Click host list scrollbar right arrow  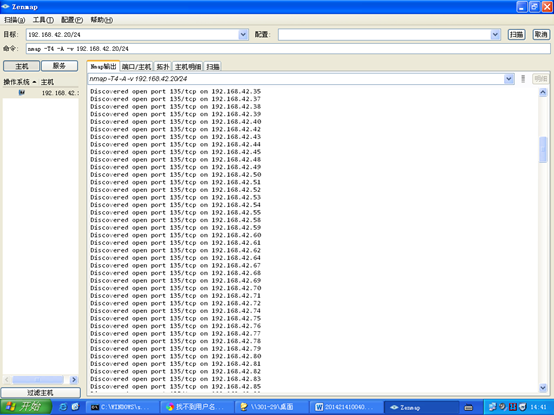point(74,380)
